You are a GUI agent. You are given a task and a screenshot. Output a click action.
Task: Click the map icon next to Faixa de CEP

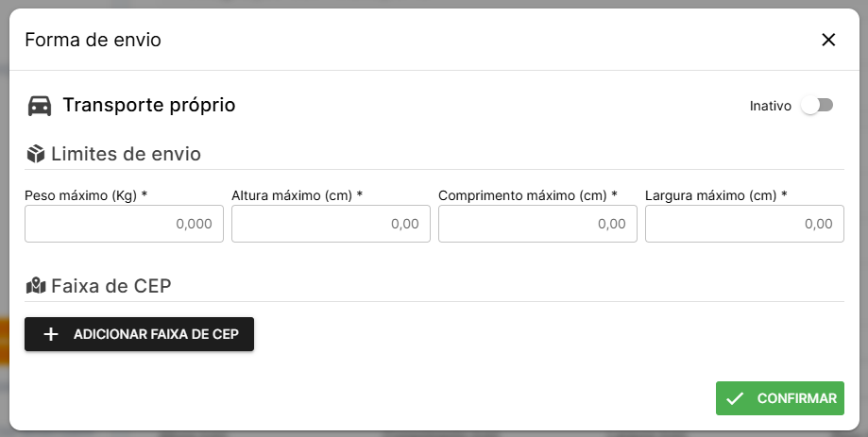(36, 285)
